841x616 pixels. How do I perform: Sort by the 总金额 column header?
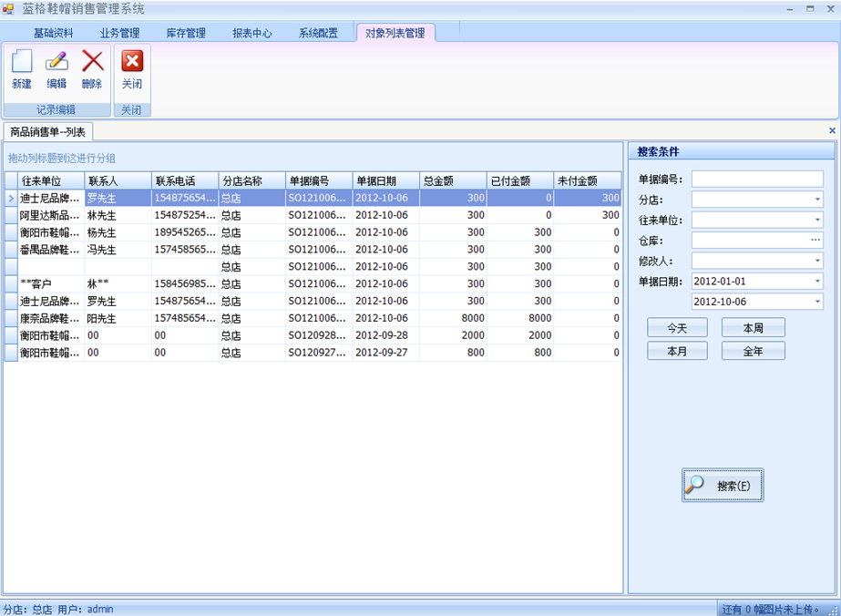click(x=453, y=180)
